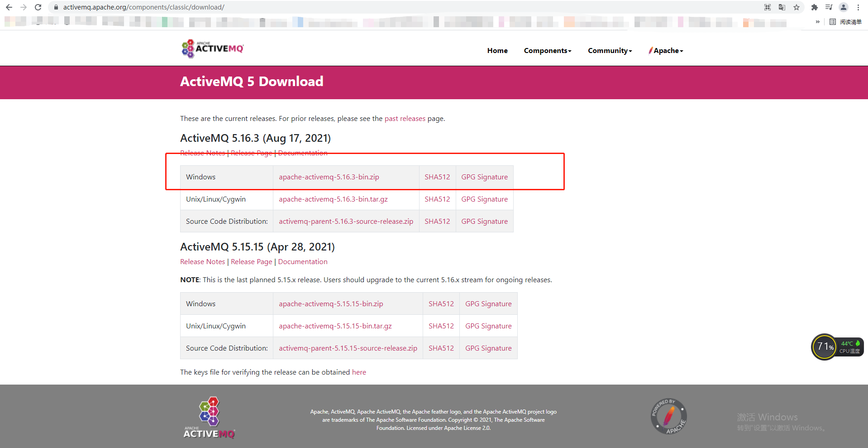This screenshot has width=868, height=448.
Task: Open SHA512 for 5.15.15 Windows zip
Action: 441,304
